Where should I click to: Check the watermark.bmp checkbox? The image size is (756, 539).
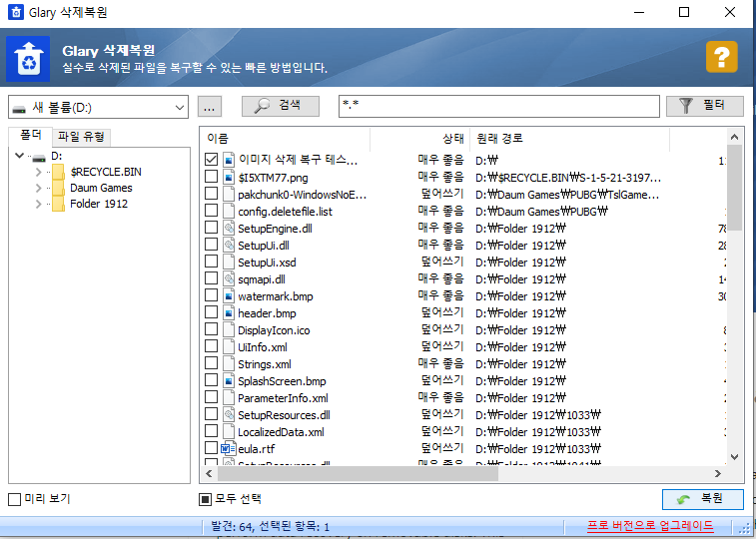(x=211, y=294)
